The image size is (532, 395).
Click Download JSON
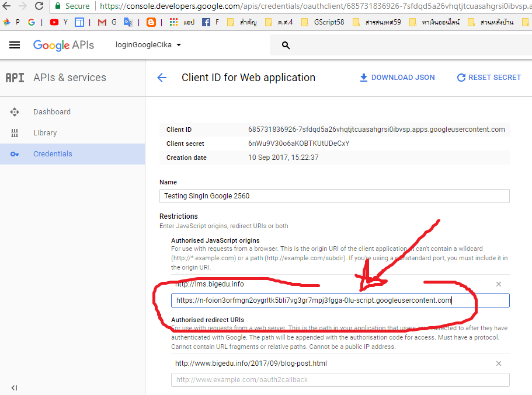397,78
